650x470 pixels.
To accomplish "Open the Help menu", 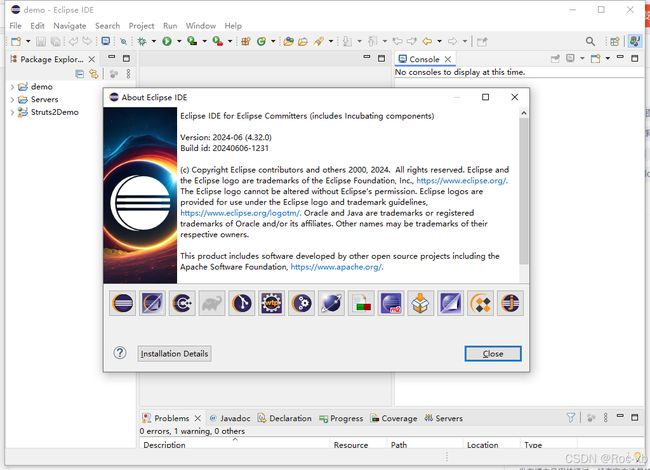I will pos(233,26).
